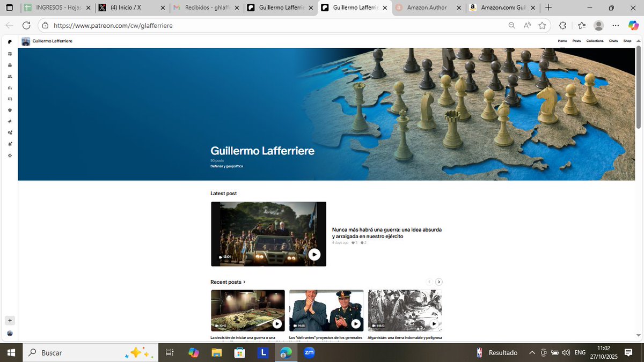This screenshot has width=644, height=362.
Task: Open the Audience people icon in sidebar
Action: pyautogui.click(x=10, y=76)
